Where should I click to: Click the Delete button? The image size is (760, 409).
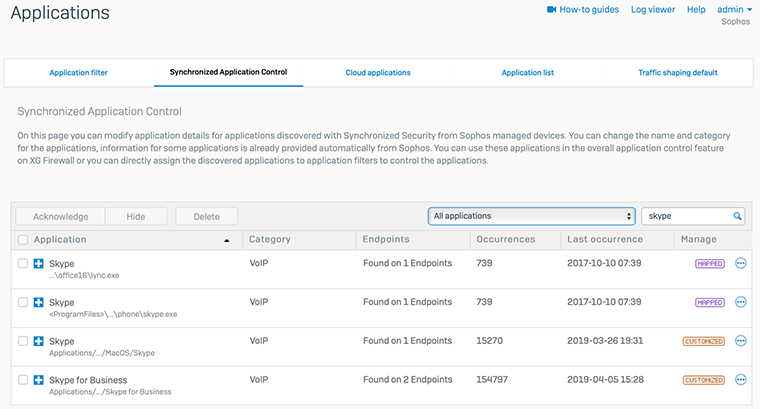click(206, 217)
